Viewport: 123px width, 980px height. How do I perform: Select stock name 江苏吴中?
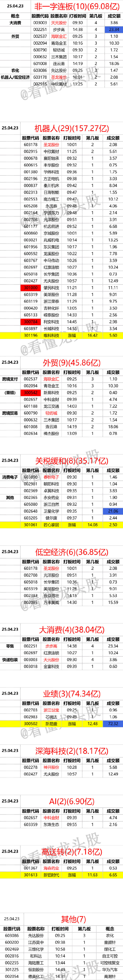pyautogui.click(x=36, y=942)
